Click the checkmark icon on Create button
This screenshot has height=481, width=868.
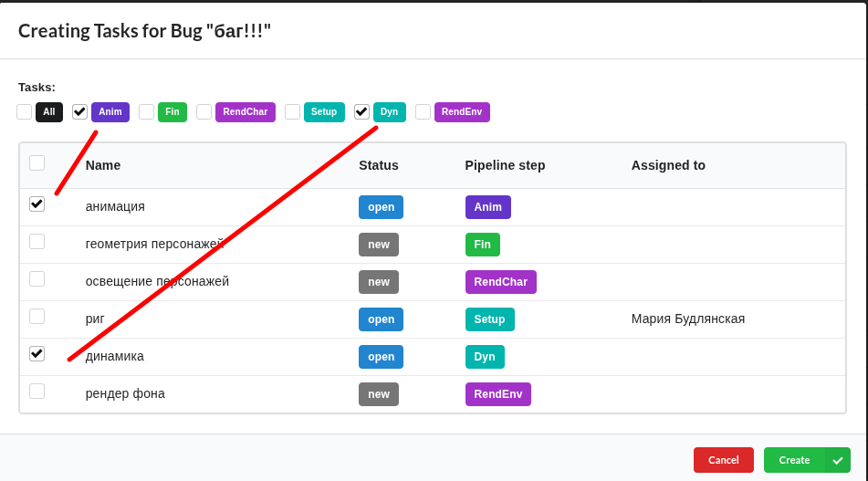click(837, 460)
